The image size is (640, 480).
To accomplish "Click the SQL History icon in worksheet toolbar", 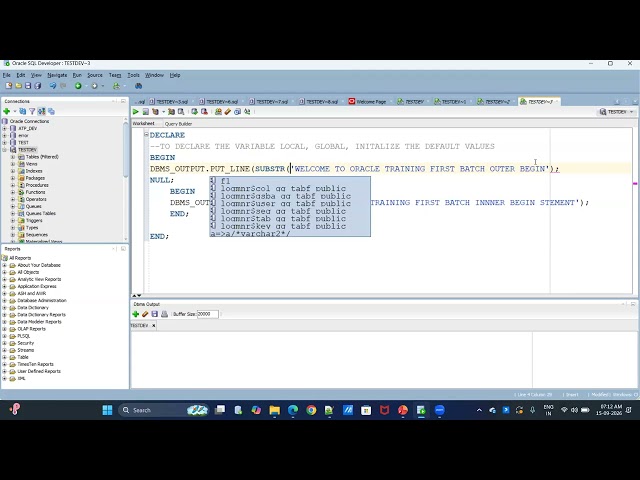I will 238,111.
